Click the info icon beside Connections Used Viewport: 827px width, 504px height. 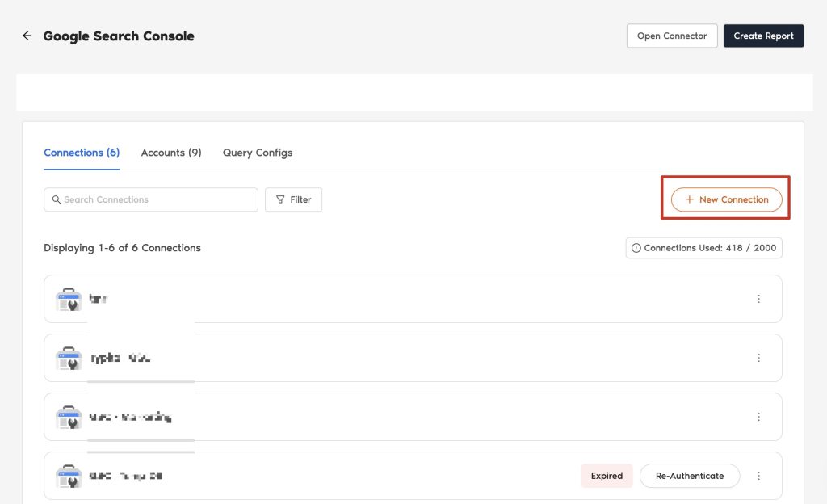pos(636,248)
